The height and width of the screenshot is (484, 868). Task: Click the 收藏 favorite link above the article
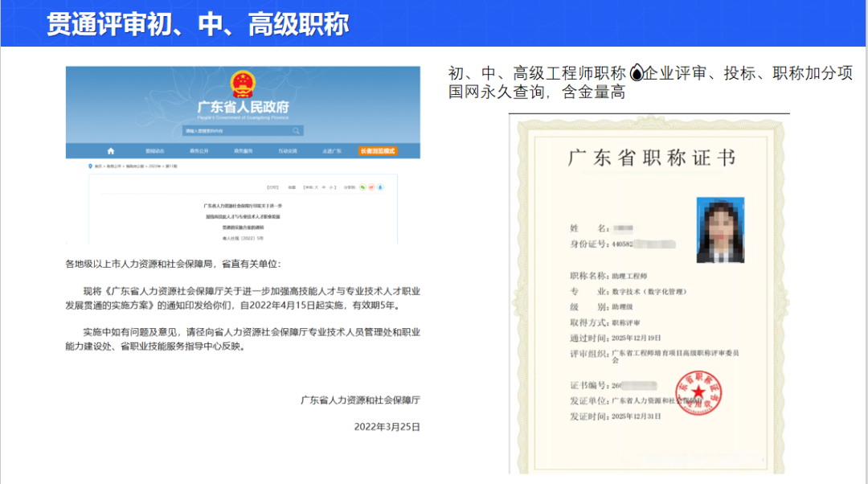coord(292,187)
